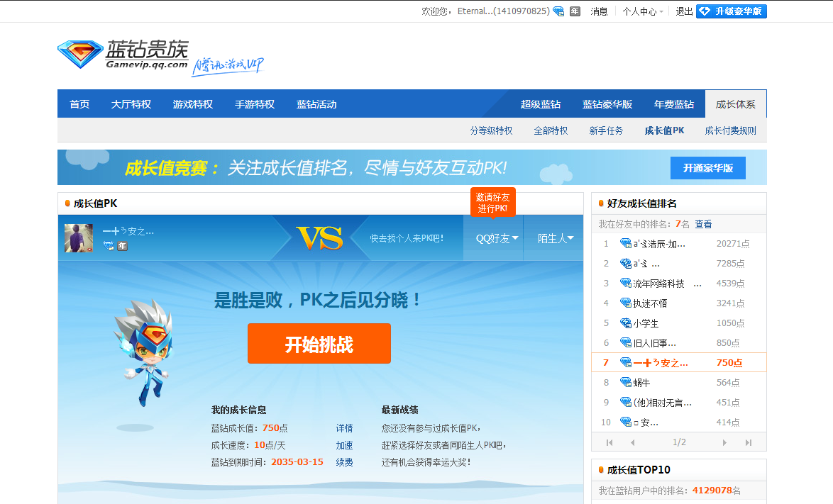Click the 年 badge icon in the top bar
Image resolution: width=833 pixels, height=504 pixels.
575,11
